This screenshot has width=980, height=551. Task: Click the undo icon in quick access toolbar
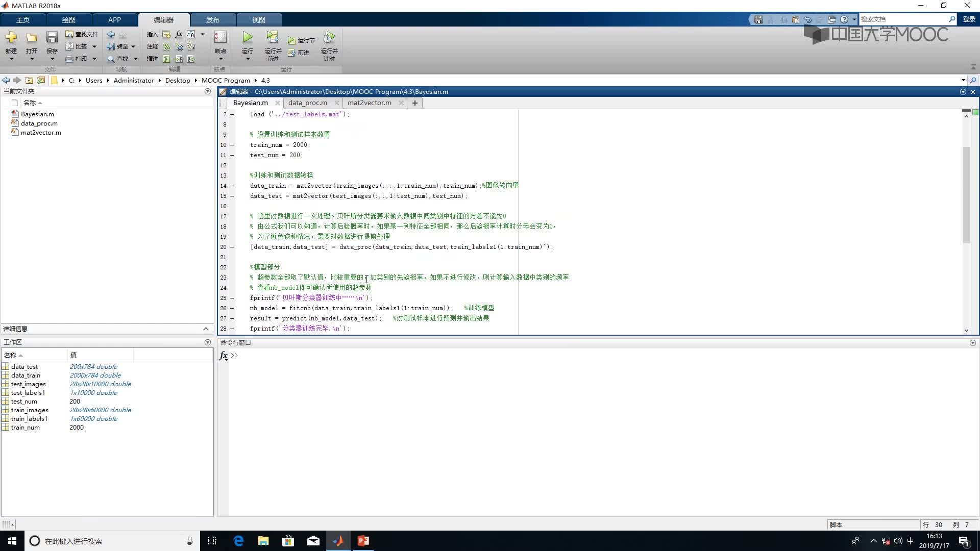(x=807, y=19)
